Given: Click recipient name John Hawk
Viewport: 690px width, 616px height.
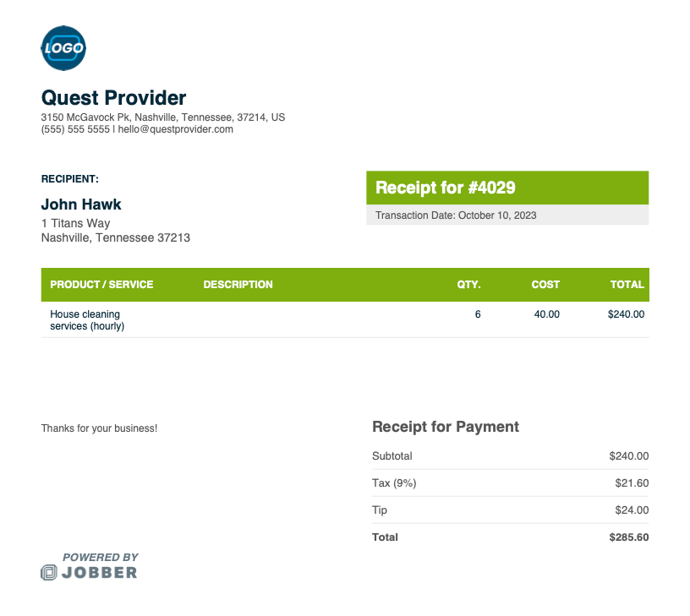Looking at the screenshot, I should pos(81,204).
